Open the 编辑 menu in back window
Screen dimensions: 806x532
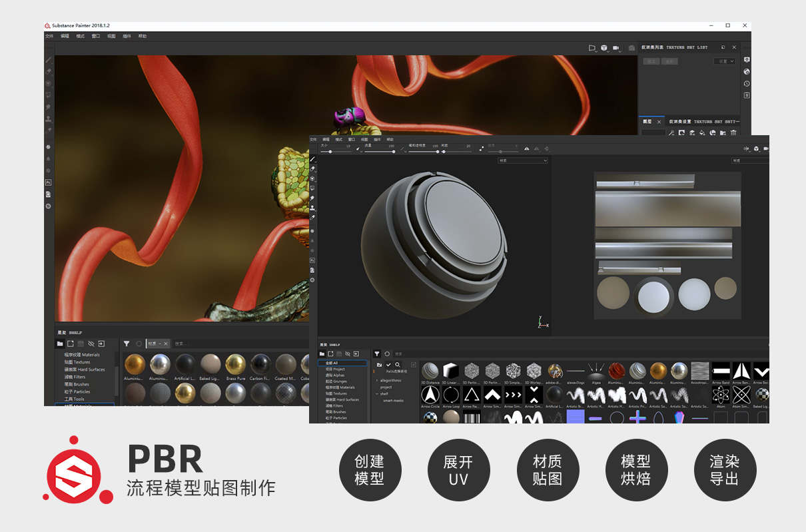65,36
